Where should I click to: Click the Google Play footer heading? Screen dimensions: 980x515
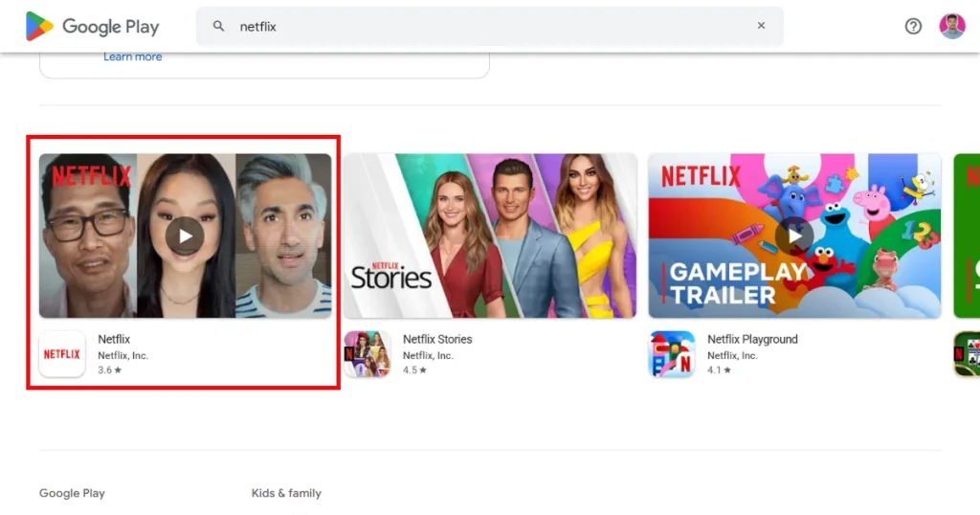[x=72, y=493]
